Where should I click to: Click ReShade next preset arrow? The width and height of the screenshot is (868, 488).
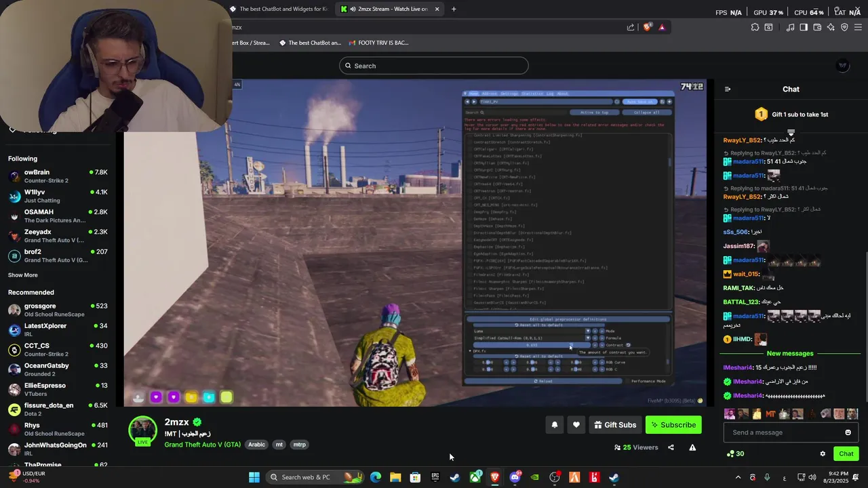[474, 102]
